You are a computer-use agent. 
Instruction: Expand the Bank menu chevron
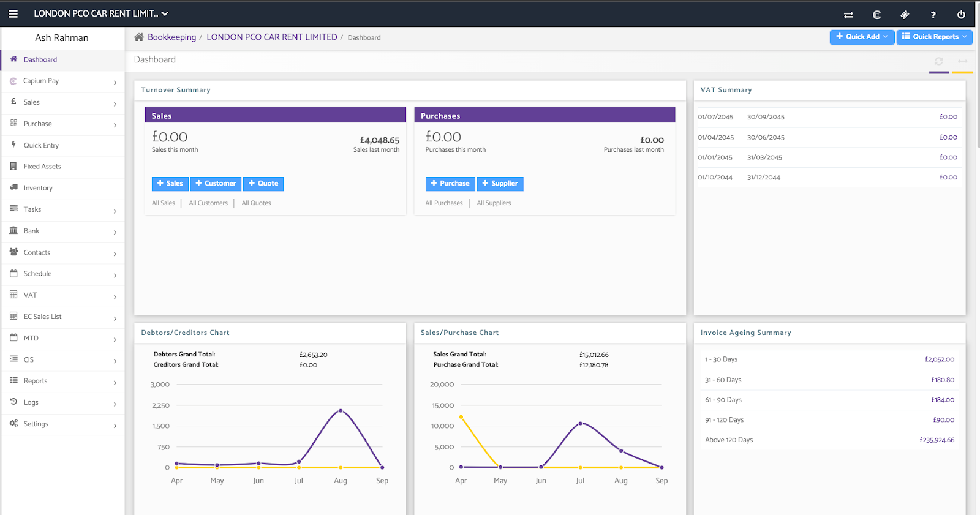click(x=115, y=233)
